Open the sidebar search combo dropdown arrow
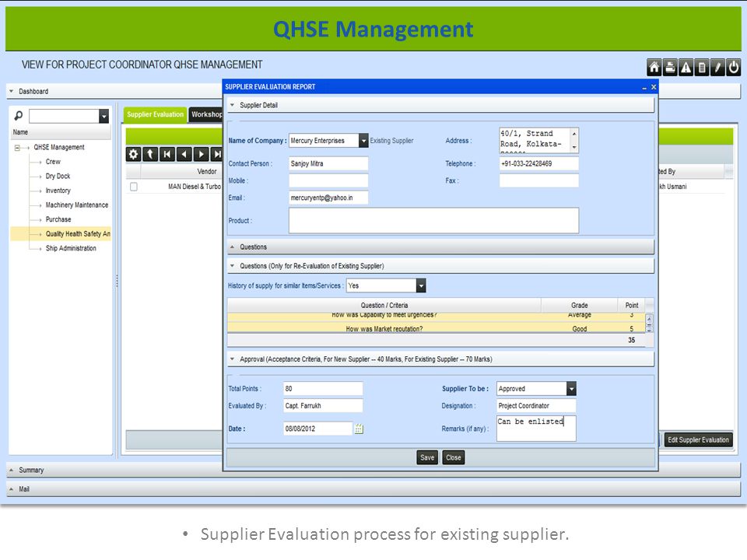This screenshot has width=747, height=560. tap(103, 116)
